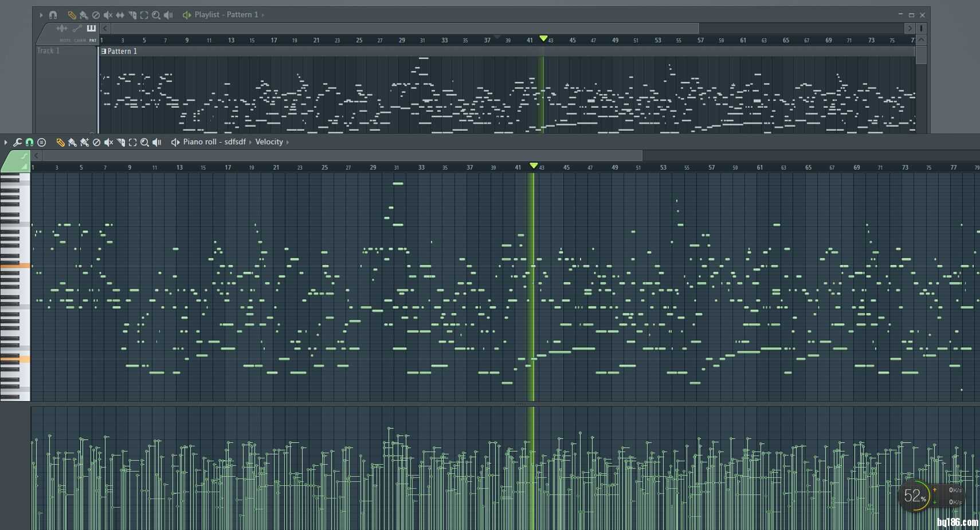Click the Piano roll playhead marker
Viewport: 980px width, 530px height.
coord(534,166)
